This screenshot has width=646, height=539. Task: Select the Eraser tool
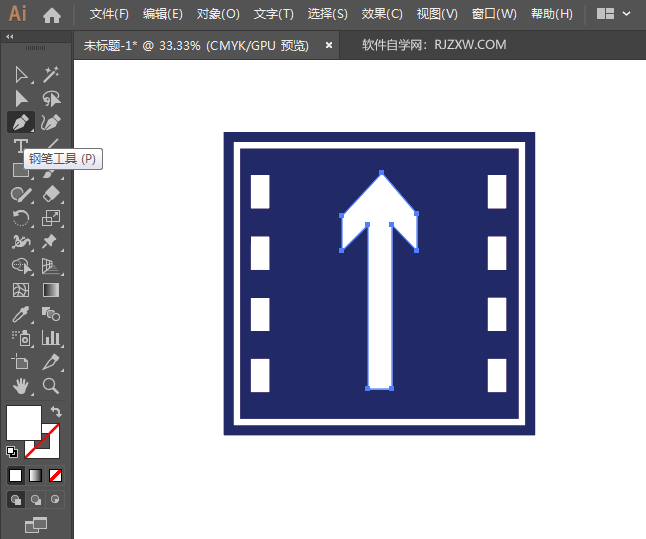pos(51,194)
